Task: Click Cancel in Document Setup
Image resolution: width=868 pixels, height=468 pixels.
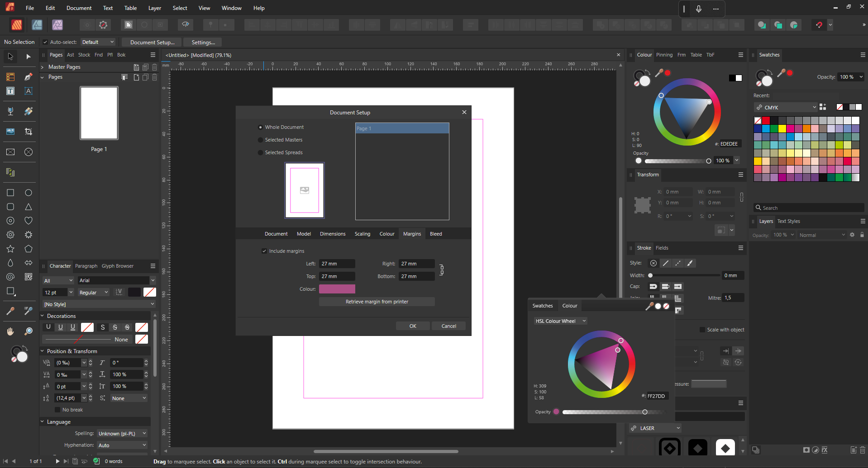Action: (448, 326)
